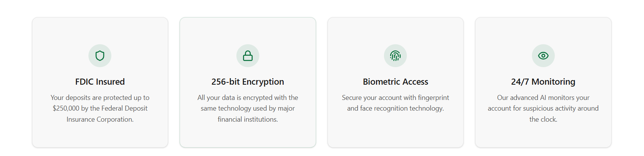
Task: Click the eye icon for 24/7 Monitoring
Action: click(x=543, y=56)
